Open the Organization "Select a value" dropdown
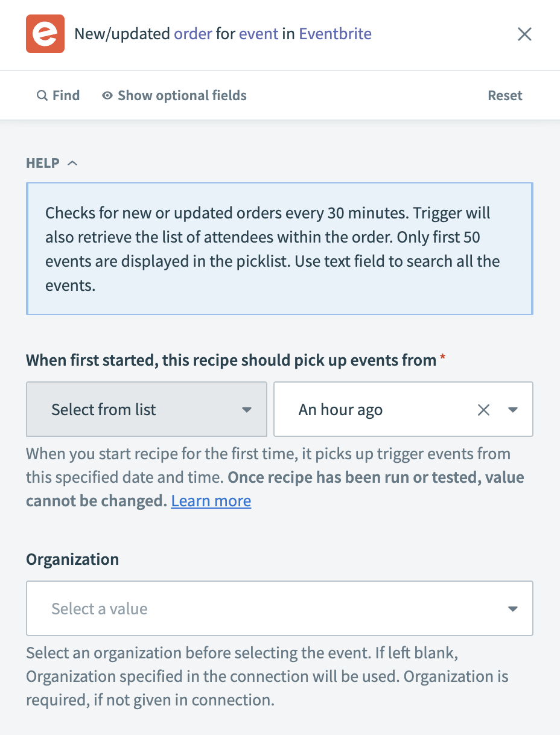The width and height of the screenshot is (560, 735). (279, 608)
